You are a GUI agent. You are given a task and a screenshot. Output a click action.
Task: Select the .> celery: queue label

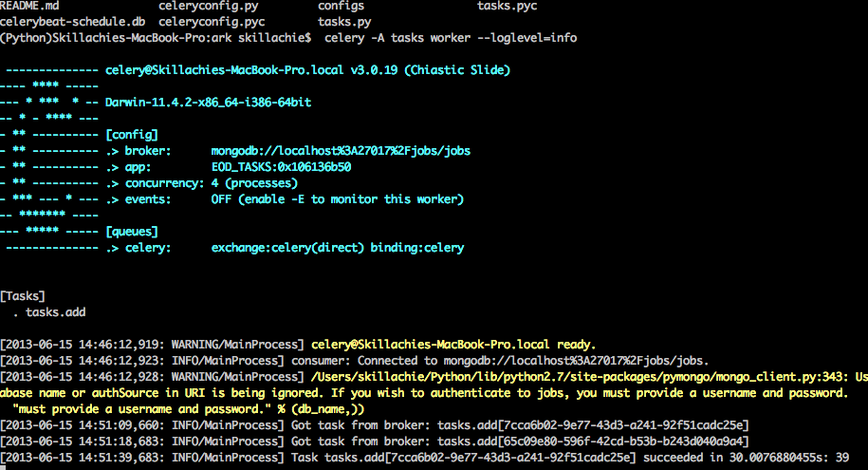coord(139,248)
